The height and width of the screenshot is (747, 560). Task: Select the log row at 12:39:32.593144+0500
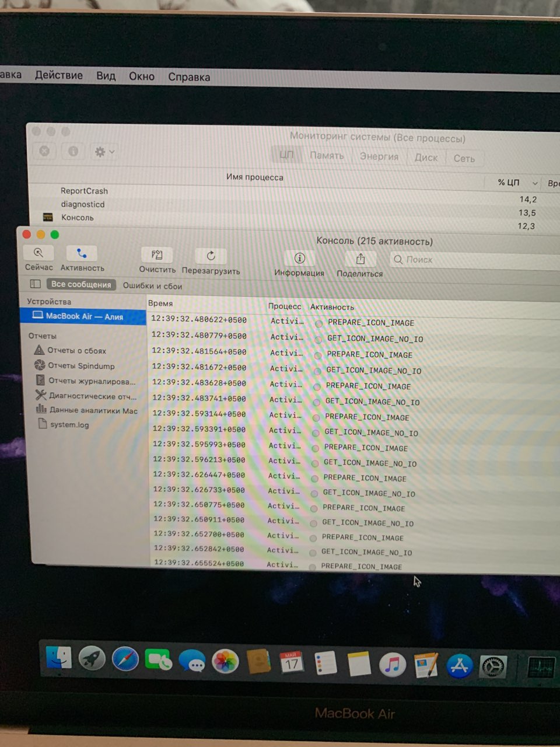[x=353, y=416]
